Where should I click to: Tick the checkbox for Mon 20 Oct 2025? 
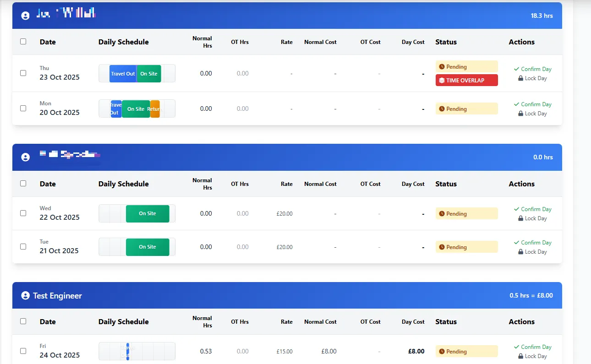pos(23,108)
